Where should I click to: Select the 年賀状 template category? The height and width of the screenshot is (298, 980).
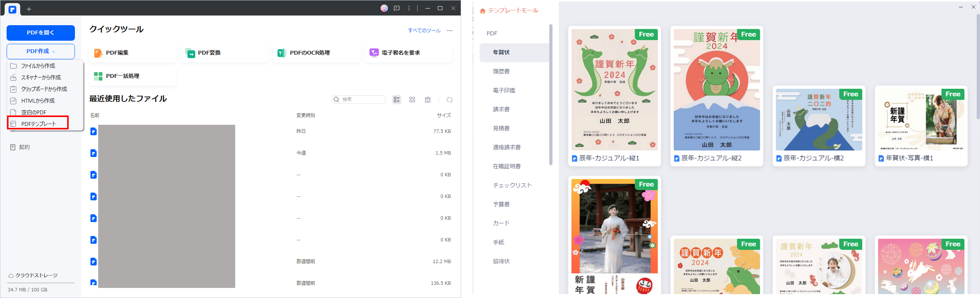514,52
